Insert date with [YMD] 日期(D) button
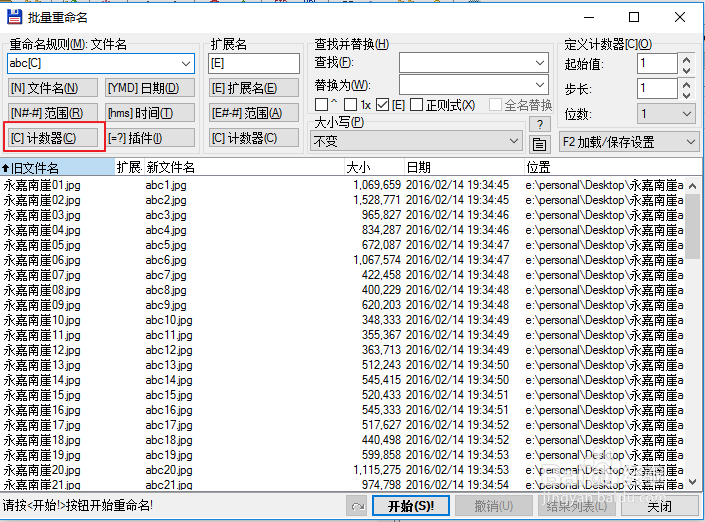 click(150, 88)
